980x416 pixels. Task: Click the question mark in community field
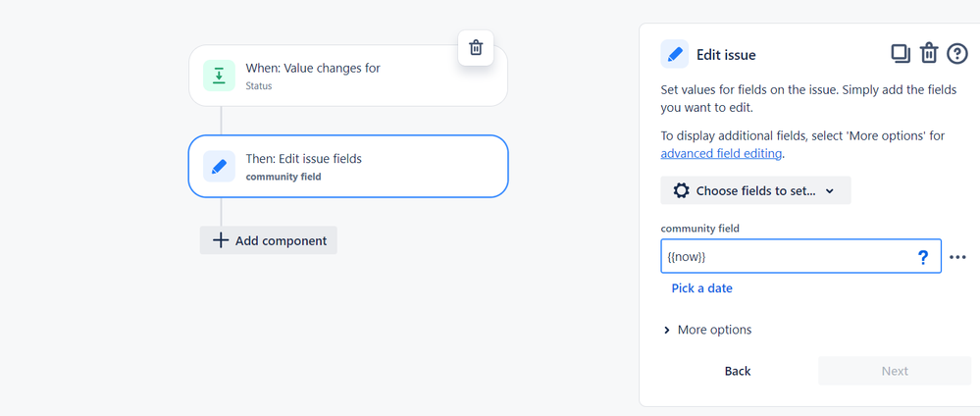[x=922, y=257]
